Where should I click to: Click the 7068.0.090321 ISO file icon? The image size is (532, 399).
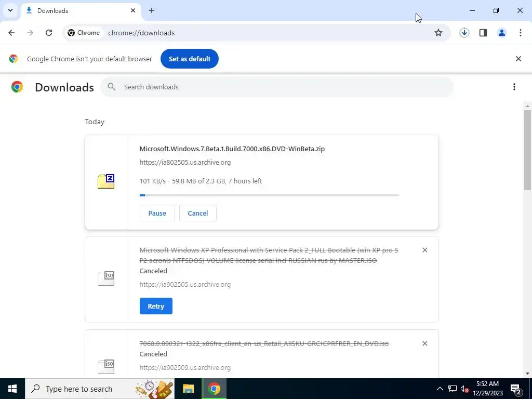pyautogui.click(x=106, y=367)
